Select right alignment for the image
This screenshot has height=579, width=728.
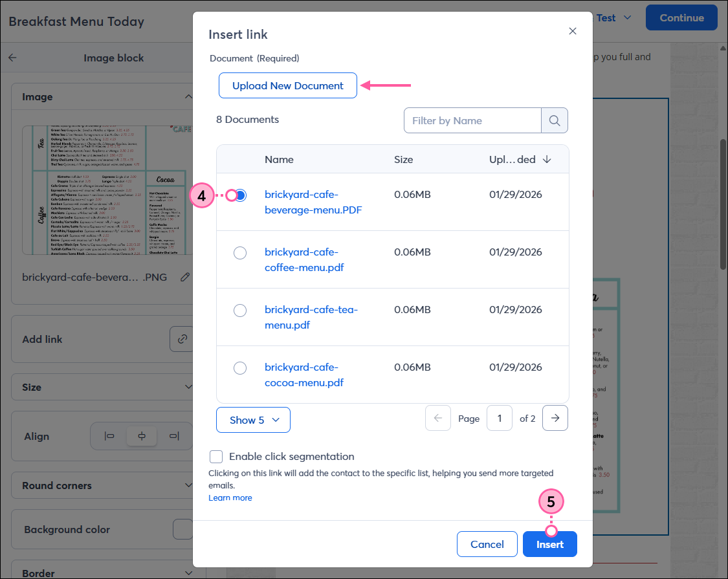(x=174, y=436)
